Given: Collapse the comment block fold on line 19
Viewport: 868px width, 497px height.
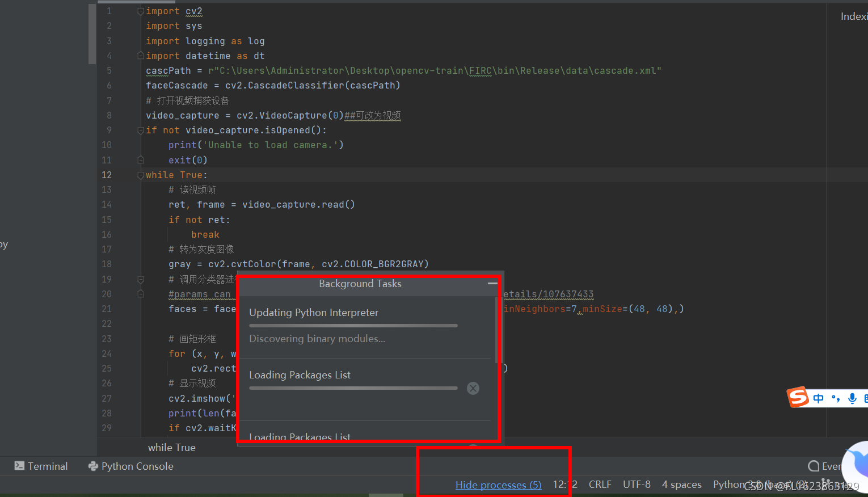Looking at the screenshot, I should [x=141, y=279].
